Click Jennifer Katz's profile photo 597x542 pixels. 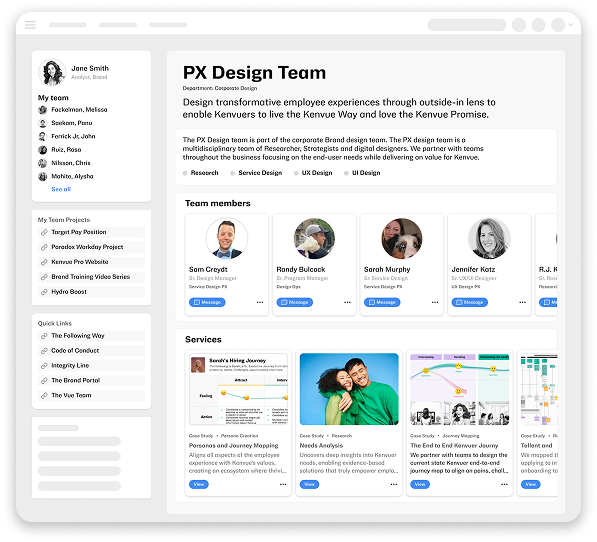tap(489, 239)
